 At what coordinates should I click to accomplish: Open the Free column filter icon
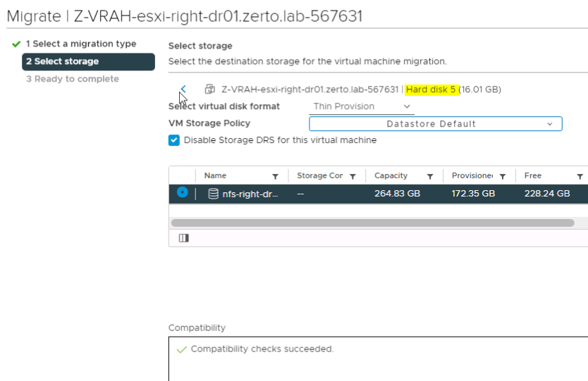click(x=580, y=176)
